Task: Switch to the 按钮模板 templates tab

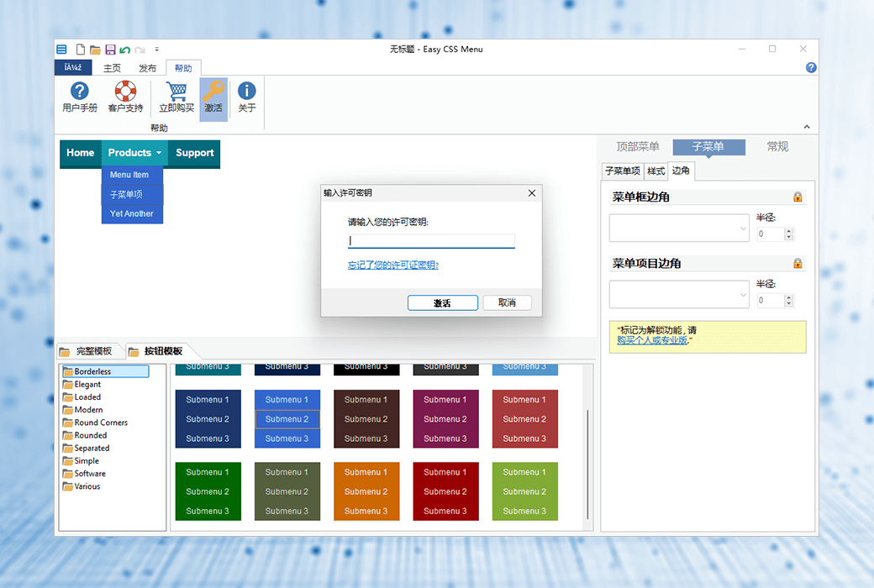Action: [158, 351]
